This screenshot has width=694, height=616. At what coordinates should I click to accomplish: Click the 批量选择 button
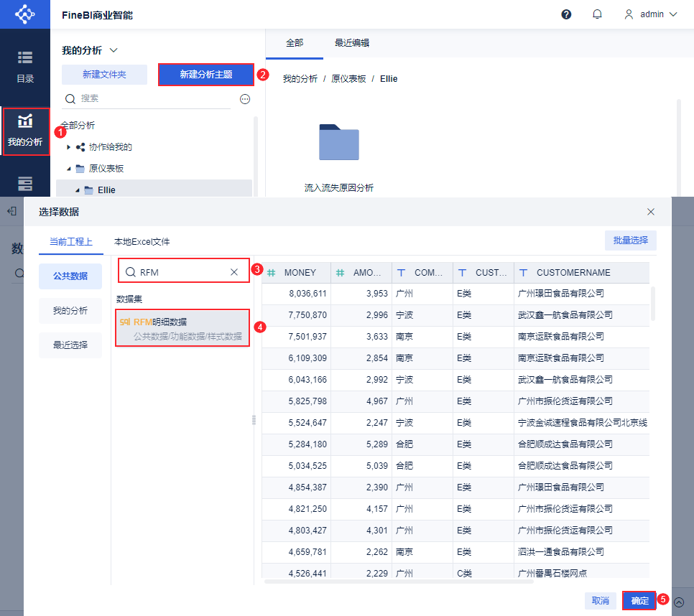pyautogui.click(x=631, y=241)
